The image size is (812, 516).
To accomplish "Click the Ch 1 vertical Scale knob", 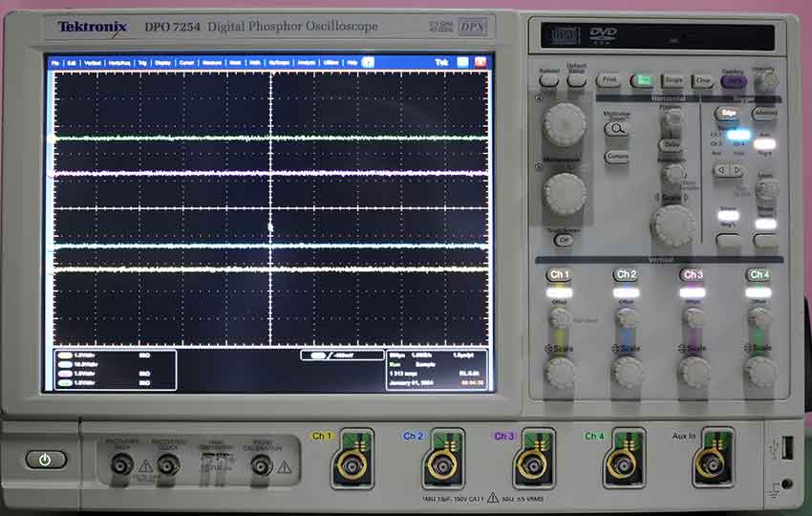I will click(x=560, y=372).
